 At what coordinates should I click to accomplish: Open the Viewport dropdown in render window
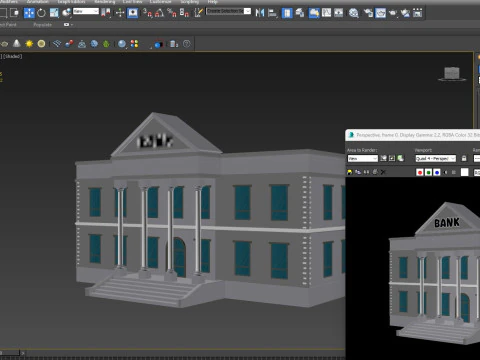click(x=435, y=159)
